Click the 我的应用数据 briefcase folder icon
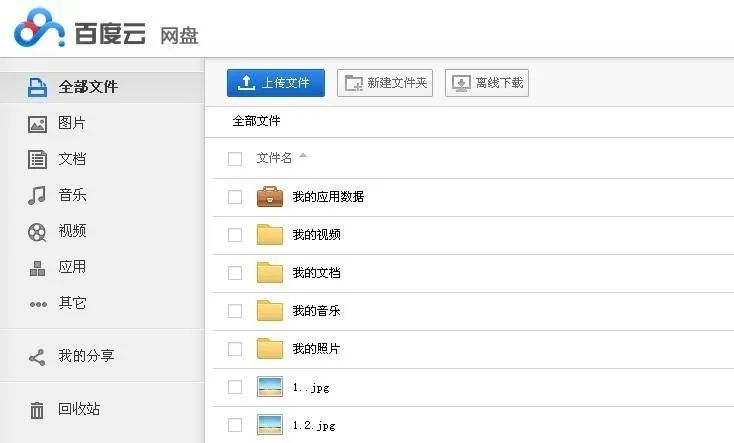Image resolution: width=734 pixels, height=443 pixels. point(270,197)
